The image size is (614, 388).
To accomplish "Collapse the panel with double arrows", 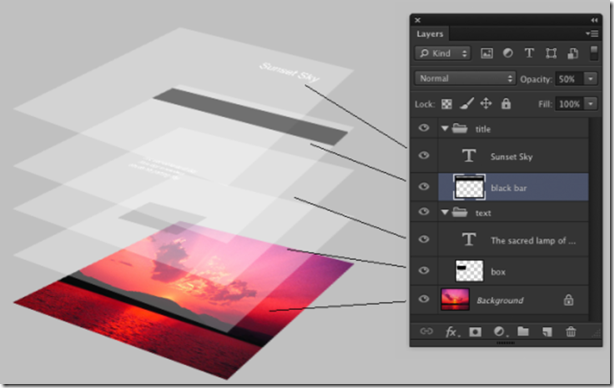I will click(x=594, y=20).
